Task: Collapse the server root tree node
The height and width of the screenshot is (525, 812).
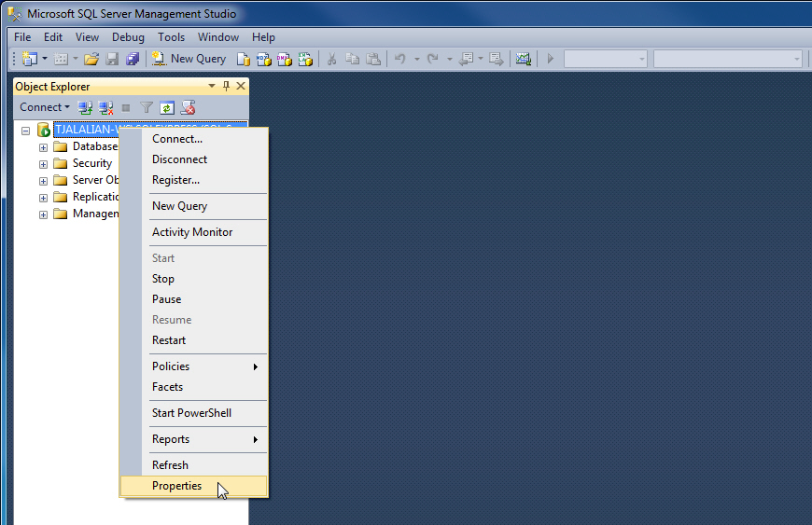Action: 26,131
